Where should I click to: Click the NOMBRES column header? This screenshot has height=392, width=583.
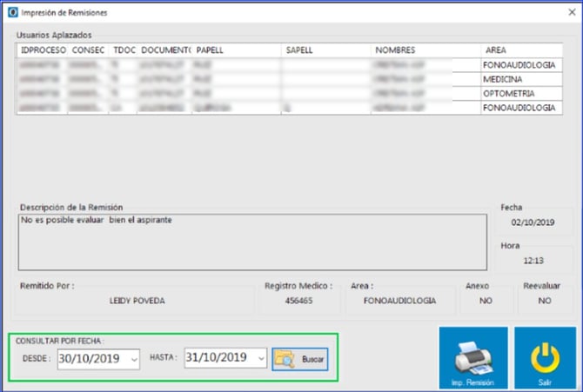tap(395, 50)
